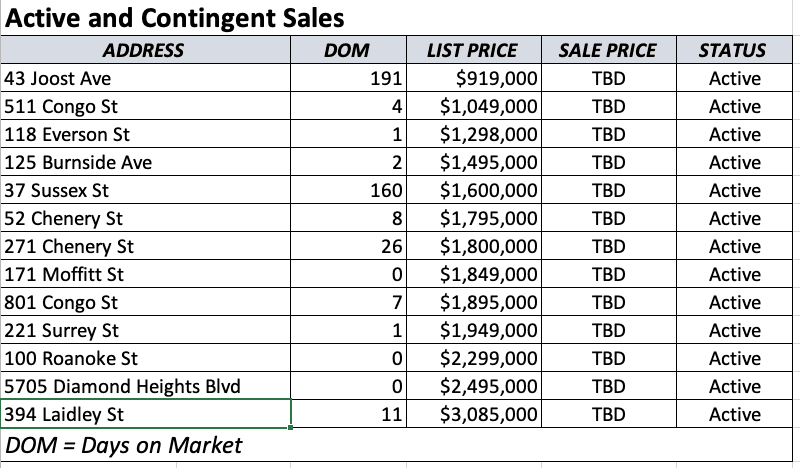Click the 511 Congo St cell
The image size is (800, 468).
tap(146, 106)
